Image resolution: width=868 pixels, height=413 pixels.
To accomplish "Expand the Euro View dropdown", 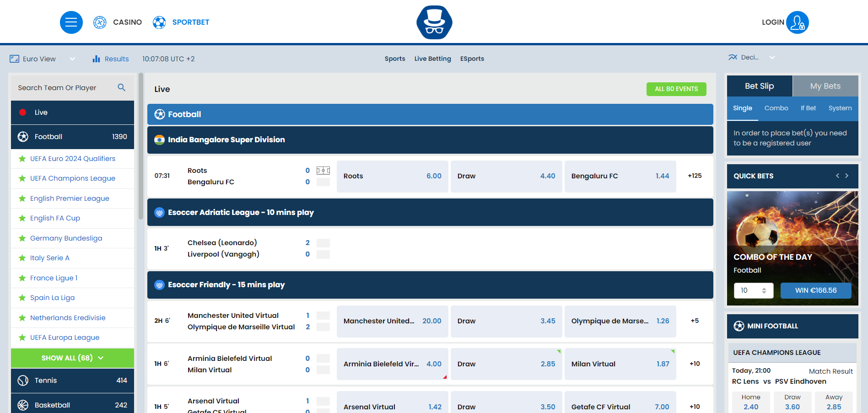I will click(x=72, y=59).
